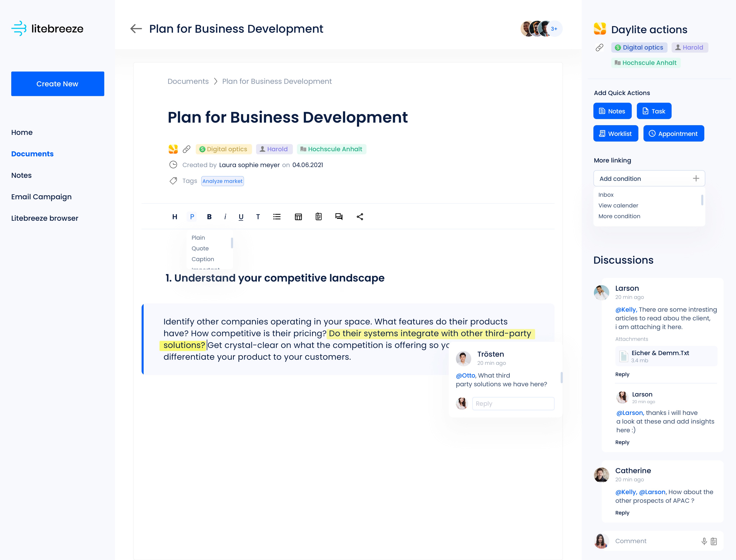Open the heading H style menu
Viewport: 736px width, 560px height.
tap(174, 217)
